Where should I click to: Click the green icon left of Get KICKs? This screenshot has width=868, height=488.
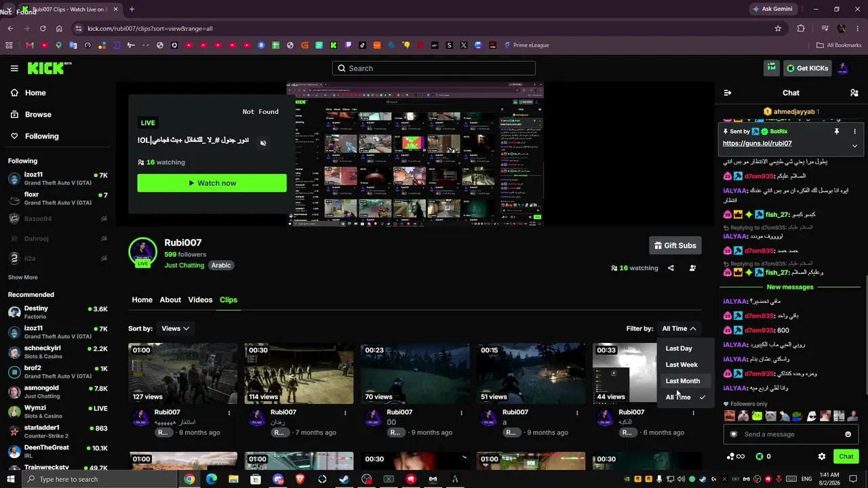click(x=771, y=68)
